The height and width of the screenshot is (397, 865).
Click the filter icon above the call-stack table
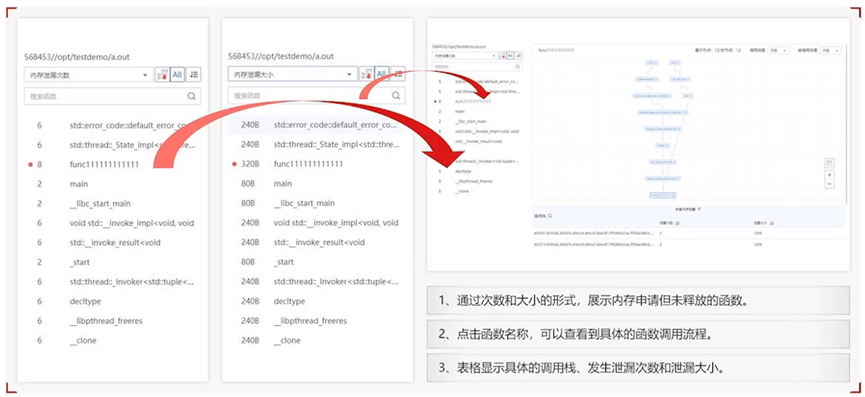pos(699,209)
